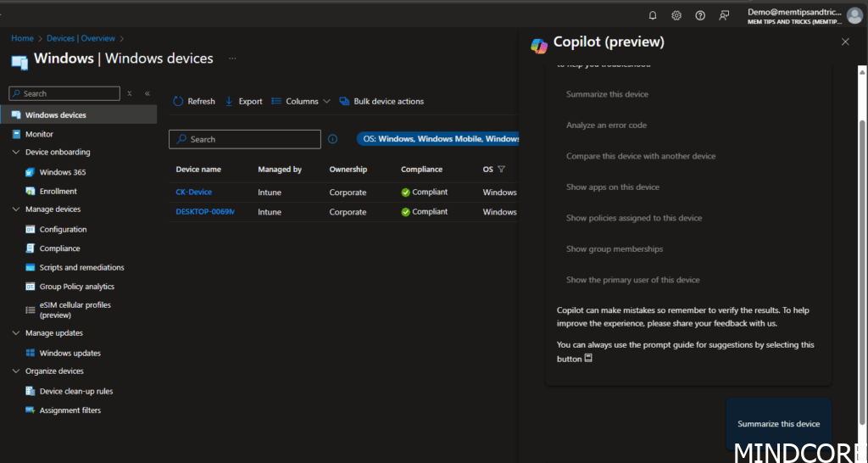Image resolution: width=868 pixels, height=463 pixels.
Task: Open the DESKTOP-0069M device link
Action: (x=205, y=211)
